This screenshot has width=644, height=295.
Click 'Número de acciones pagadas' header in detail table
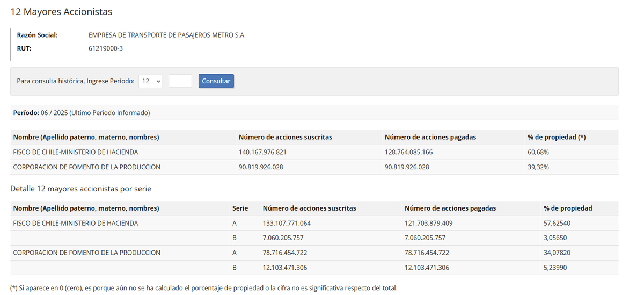coord(450,208)
